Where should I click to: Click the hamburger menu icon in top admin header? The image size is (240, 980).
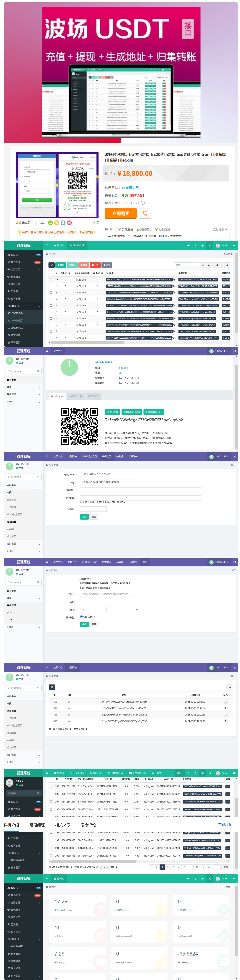[x=47, y=245]
